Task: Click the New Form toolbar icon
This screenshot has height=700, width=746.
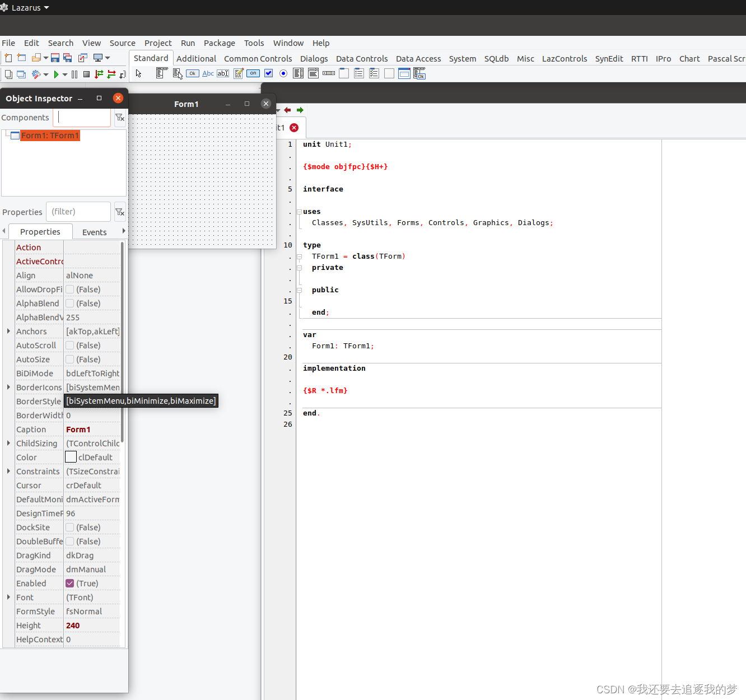Action: (22, 57)
